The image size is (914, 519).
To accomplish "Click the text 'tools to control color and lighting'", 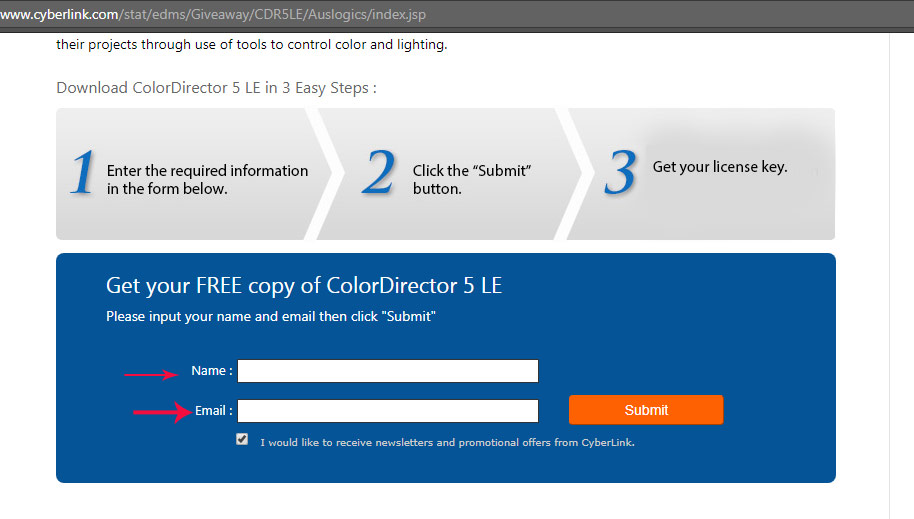I will pos(342,45).
